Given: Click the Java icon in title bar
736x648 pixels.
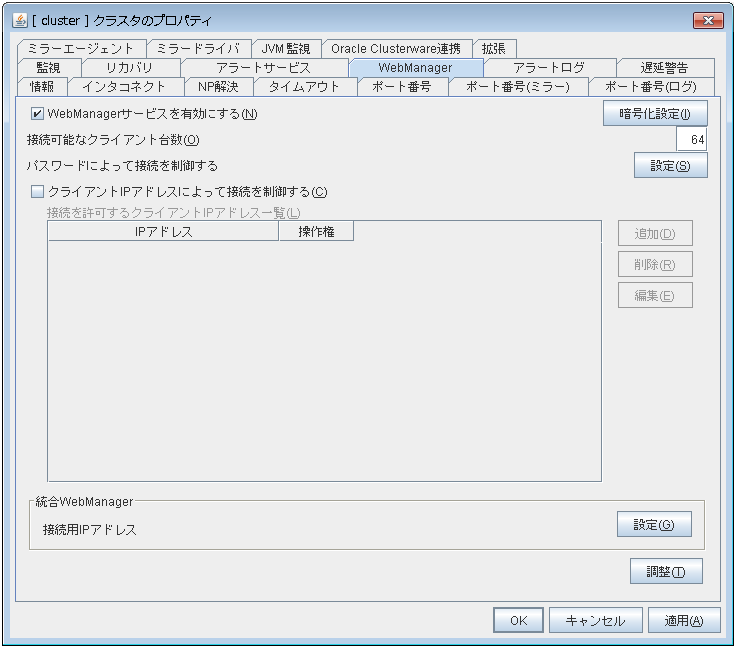Looking at the screenshot, I should pos(20,20).
